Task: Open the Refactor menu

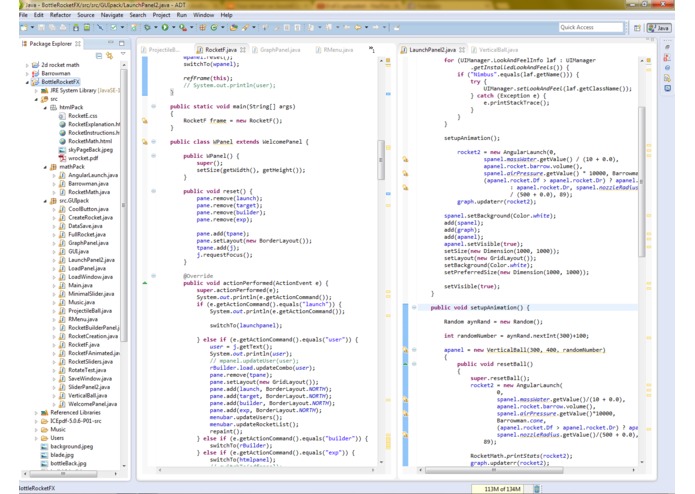Action: tap(60, 15)
